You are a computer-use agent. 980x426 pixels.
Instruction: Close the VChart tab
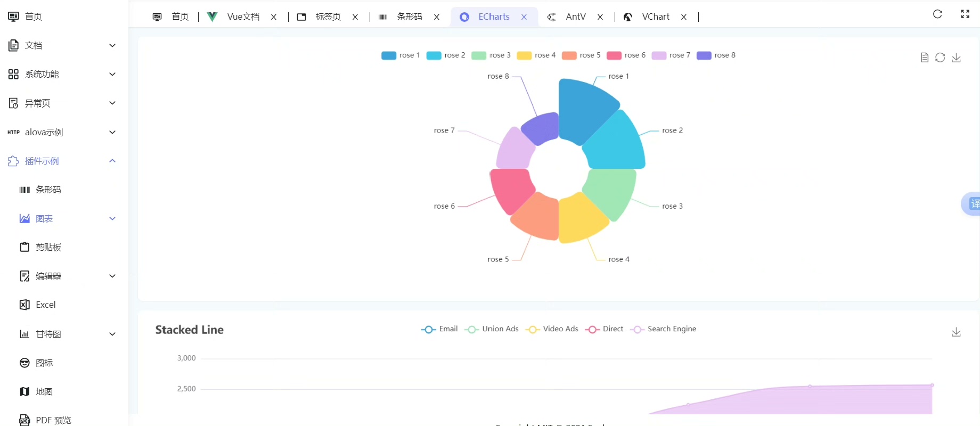pyautogui.click(x=684, y=17)
